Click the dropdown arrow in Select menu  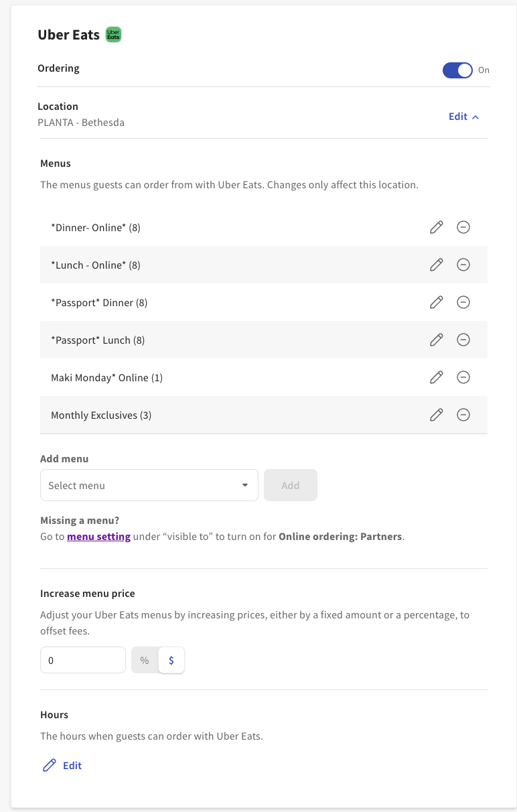(x=246, y=484)
